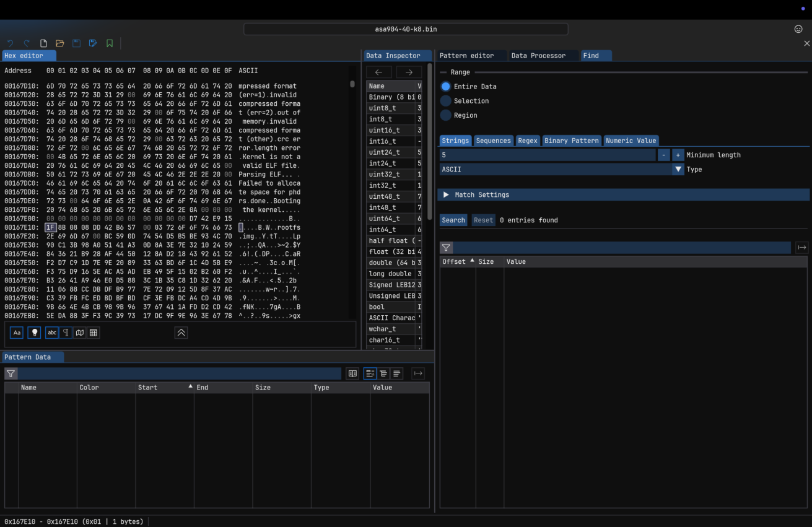The width and height of the screenshot is (812, 527).
Task: Toggle the ASCII column with the abc button
Action: (52, 333)
